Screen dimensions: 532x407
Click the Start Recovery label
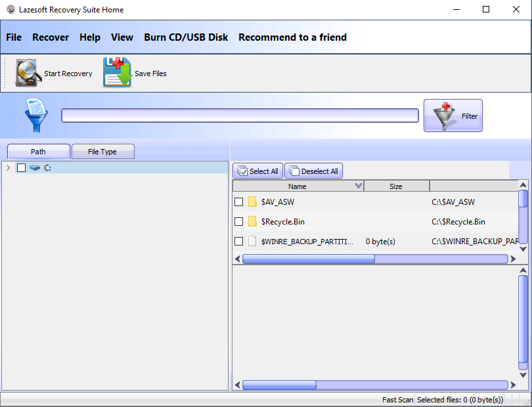68,74
